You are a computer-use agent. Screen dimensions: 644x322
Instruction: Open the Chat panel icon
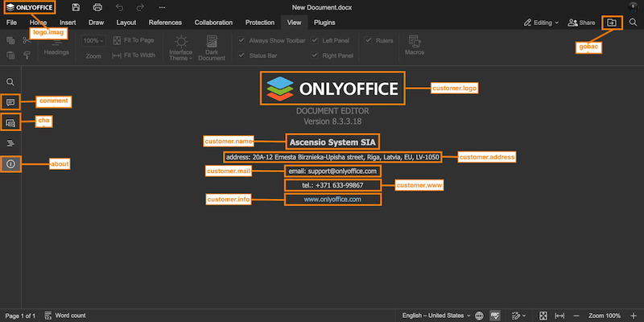[x=10, y=122]
